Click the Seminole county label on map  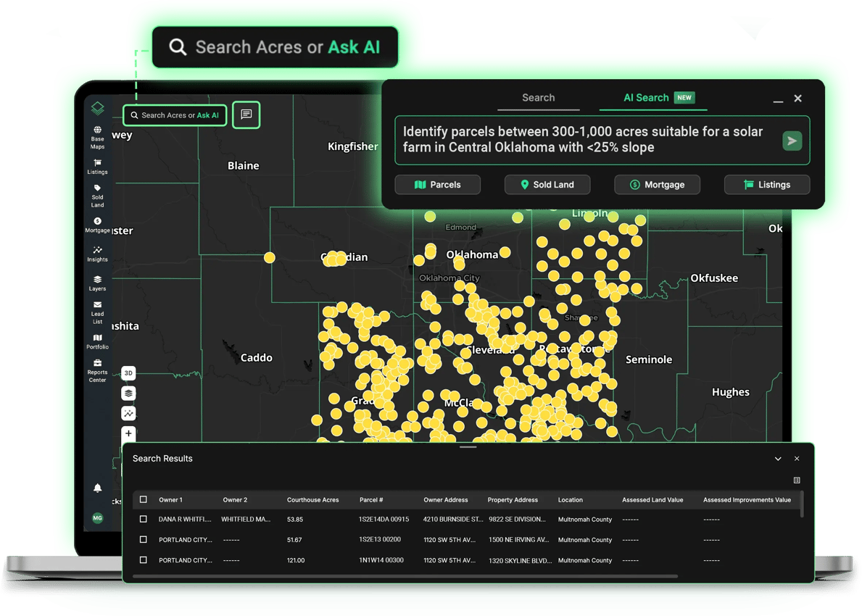[649, 359]
